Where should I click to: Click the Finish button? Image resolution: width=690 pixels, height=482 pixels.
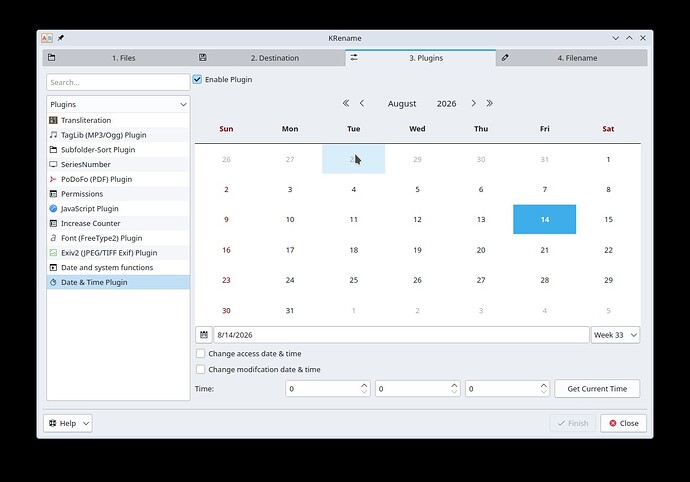(x=573, y=423)
